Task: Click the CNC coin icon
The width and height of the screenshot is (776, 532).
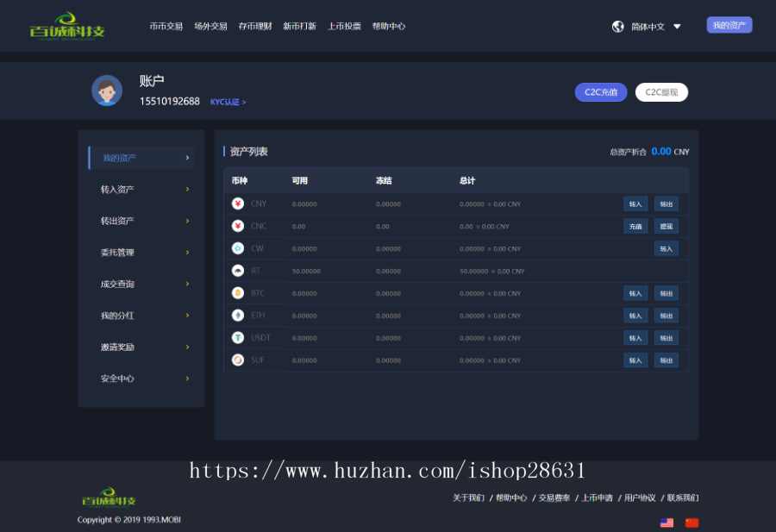Action: 238,226
